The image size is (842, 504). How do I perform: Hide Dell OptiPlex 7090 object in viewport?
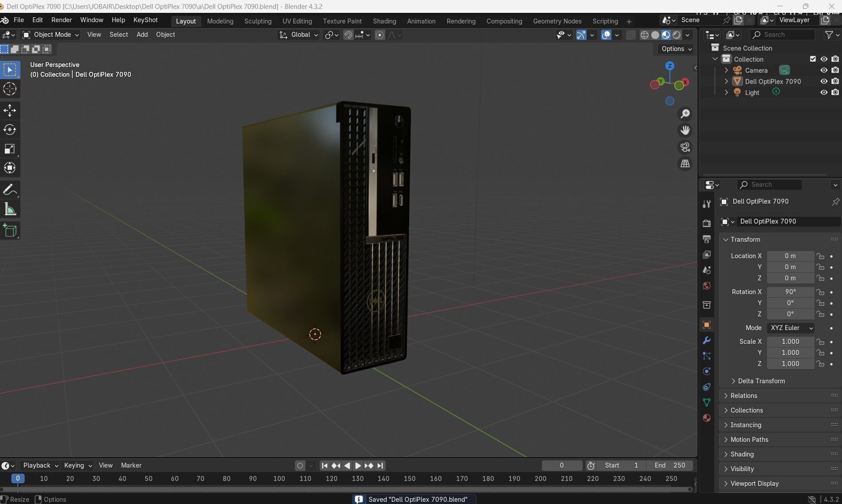[x=824, y=81]
